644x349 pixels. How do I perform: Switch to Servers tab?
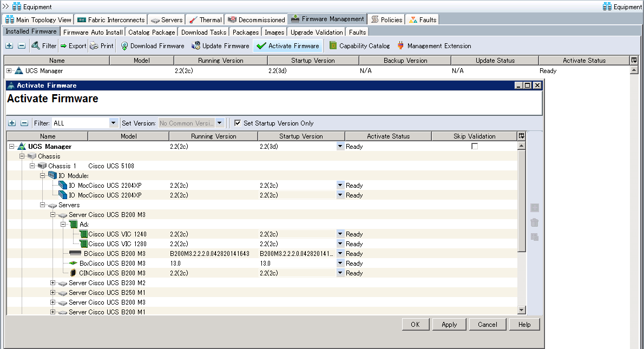pyautogui.click(x=167, y=19)
